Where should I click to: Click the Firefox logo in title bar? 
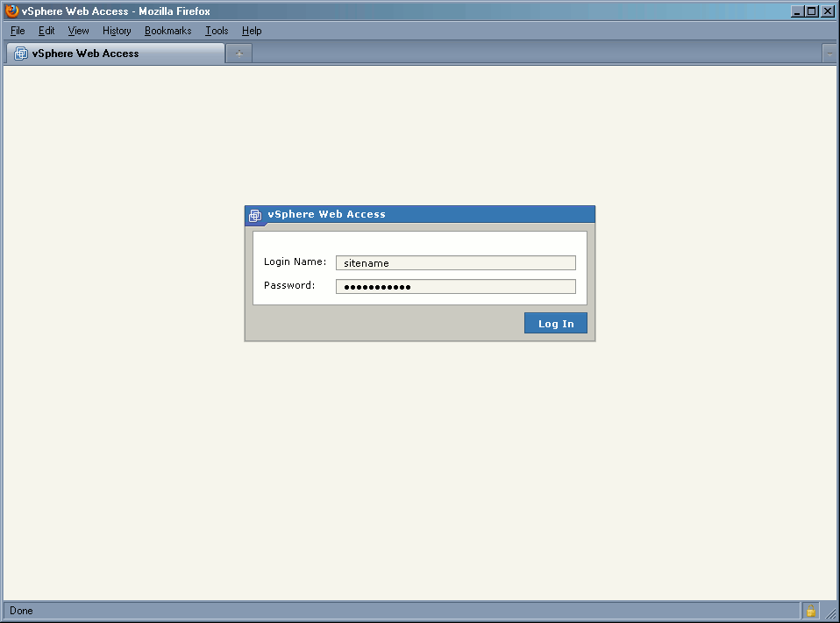[11, 11]
